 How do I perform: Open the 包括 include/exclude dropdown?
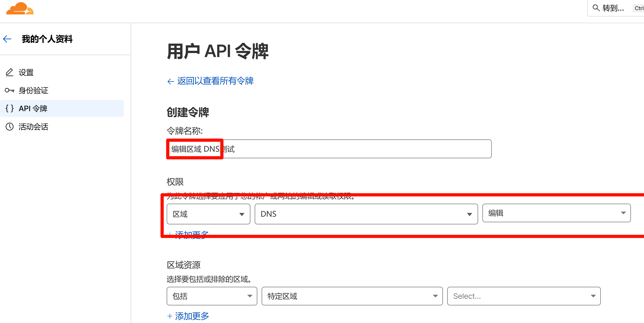(212, 296)
